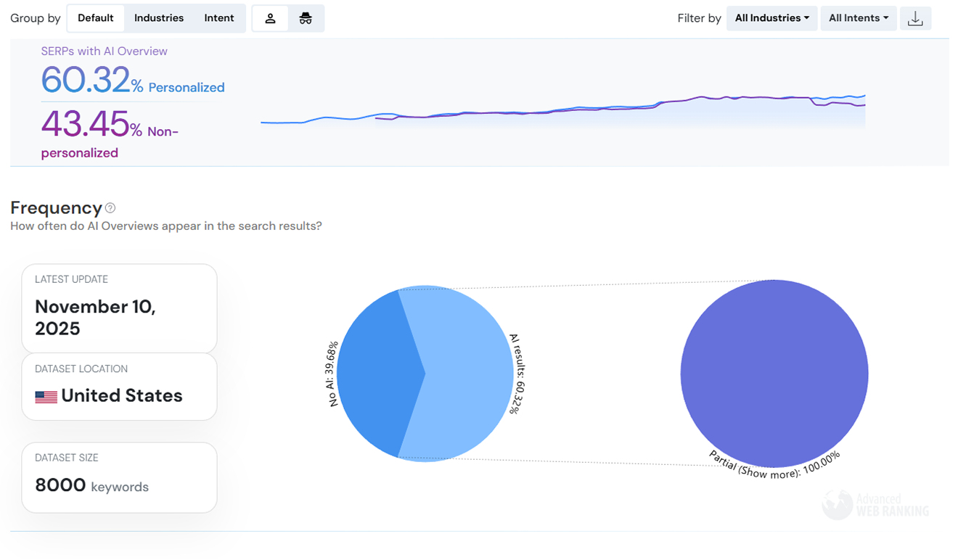Click the Dataset Size 8000 keywords card
This screenshot has width=958, height=560.
click(x=119, y=477)
